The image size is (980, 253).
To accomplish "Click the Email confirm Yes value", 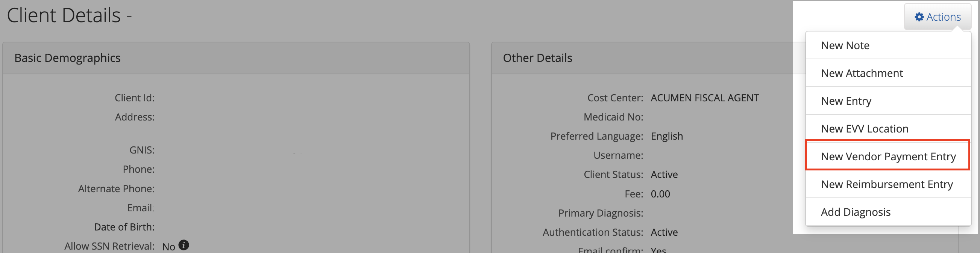I will pyautogui.click(x=658, y=250).
